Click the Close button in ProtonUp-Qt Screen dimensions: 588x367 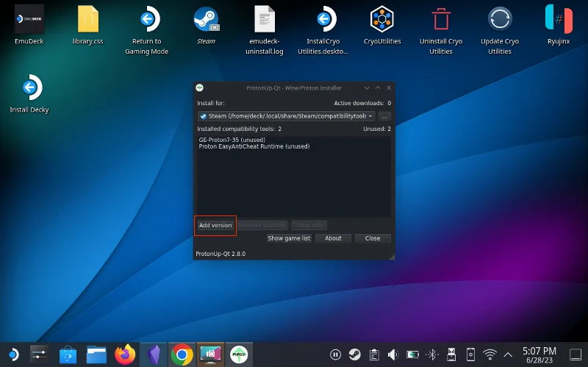coord(373,238)
